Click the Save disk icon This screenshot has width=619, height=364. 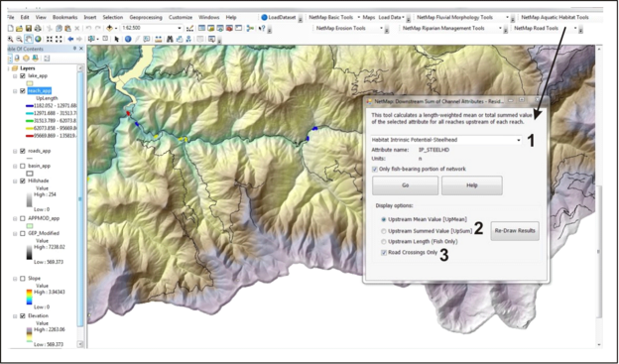pyautogui.click(x=29, y=28)
